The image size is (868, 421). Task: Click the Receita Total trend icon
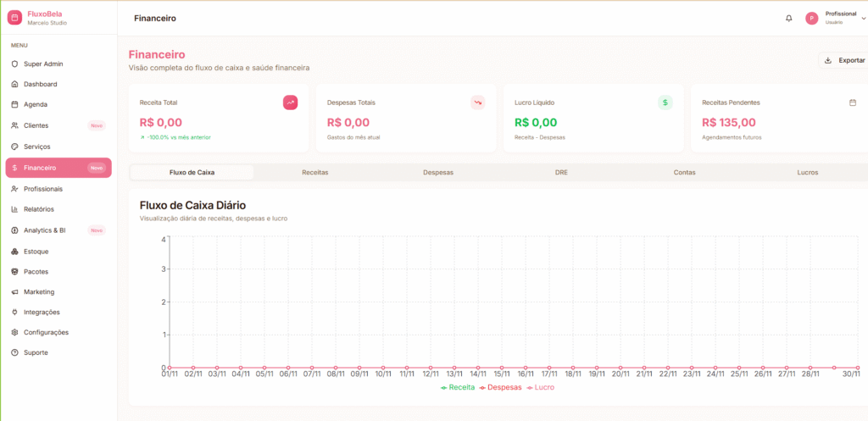pos(291,102)
